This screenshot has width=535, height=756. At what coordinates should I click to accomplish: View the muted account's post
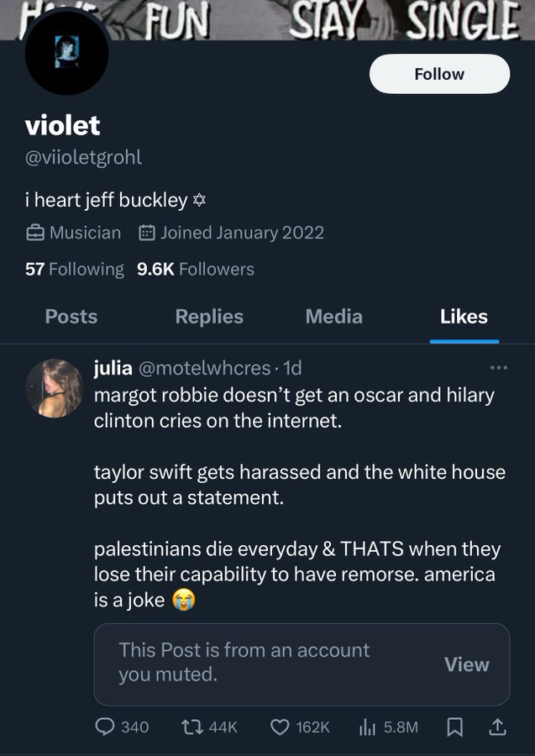pyautogui.click(x=466, y=664)
